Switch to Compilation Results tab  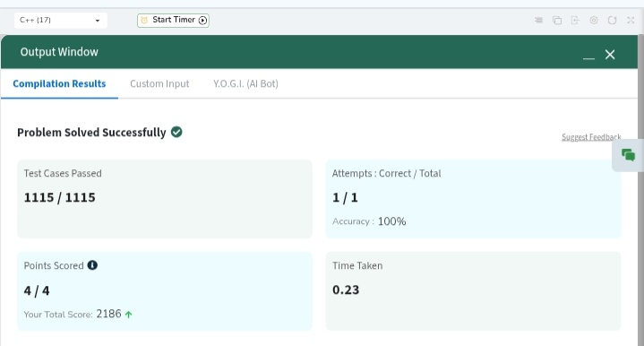coord(59,84)
